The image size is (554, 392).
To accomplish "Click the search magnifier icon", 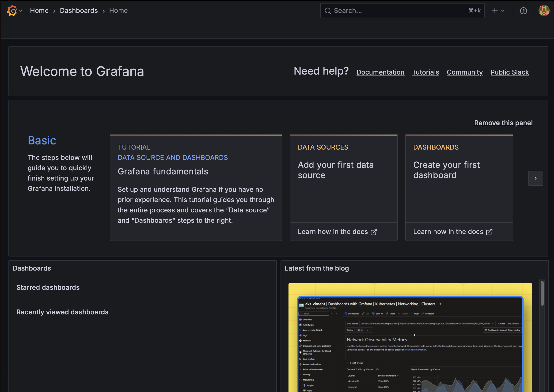I will point(327,11).
